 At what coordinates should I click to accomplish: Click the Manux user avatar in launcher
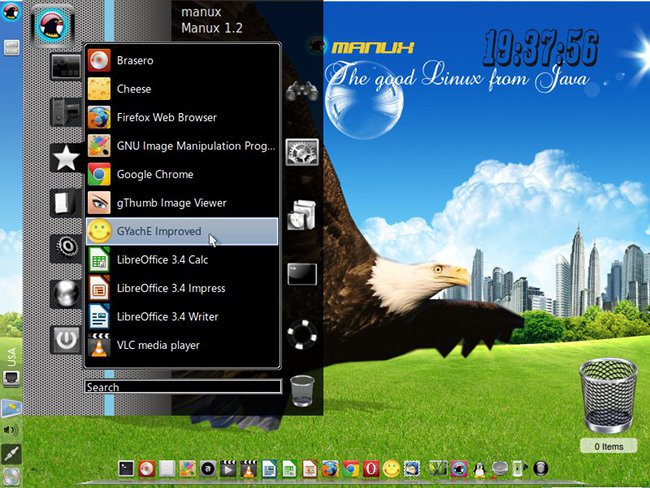coord(53,26)
